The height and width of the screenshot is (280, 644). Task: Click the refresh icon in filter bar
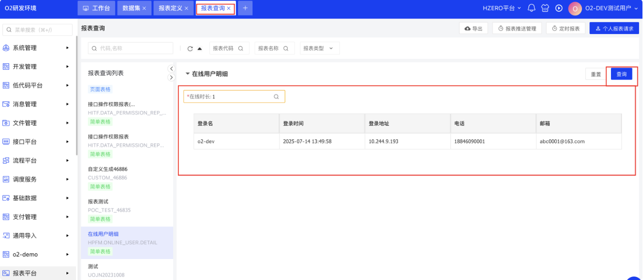click(190, 48)
